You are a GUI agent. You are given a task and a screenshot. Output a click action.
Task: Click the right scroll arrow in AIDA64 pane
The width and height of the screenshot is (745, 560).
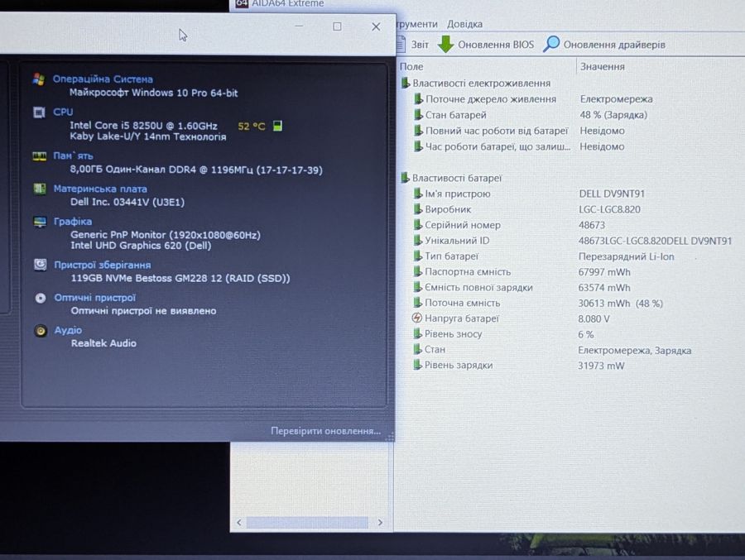coord(380,523)
